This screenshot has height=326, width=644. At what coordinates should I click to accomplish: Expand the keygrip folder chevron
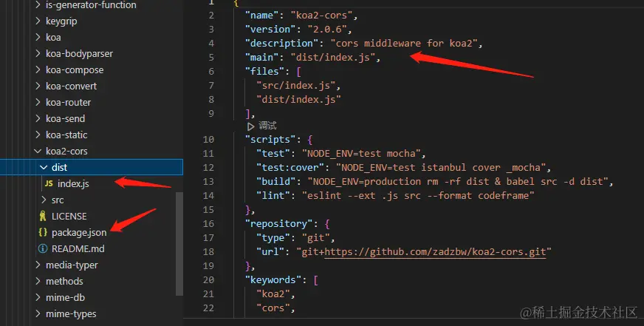click(38, 21)
